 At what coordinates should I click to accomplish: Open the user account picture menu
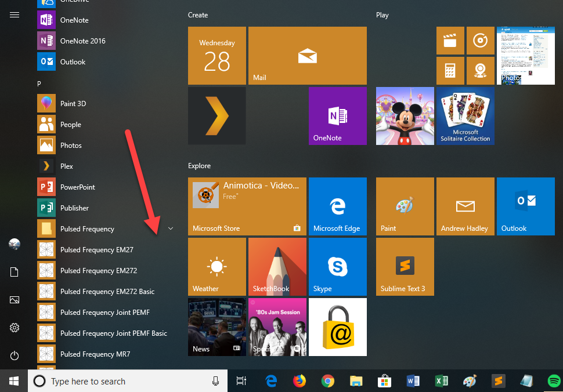tap(15, 244)
